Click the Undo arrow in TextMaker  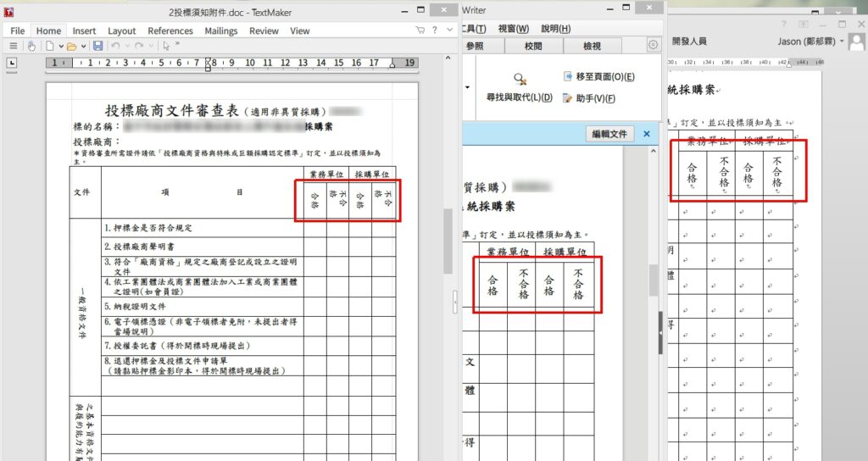click(115, 46)
